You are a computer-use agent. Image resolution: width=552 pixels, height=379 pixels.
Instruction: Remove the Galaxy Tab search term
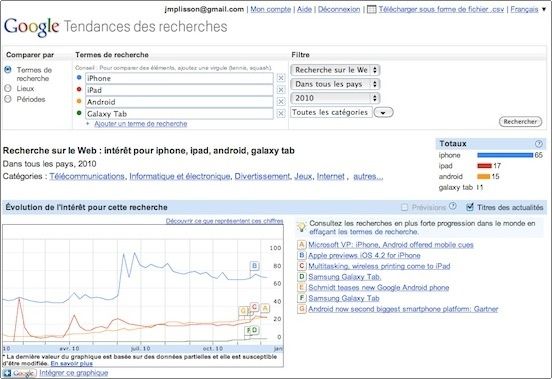tap(281, 114)
